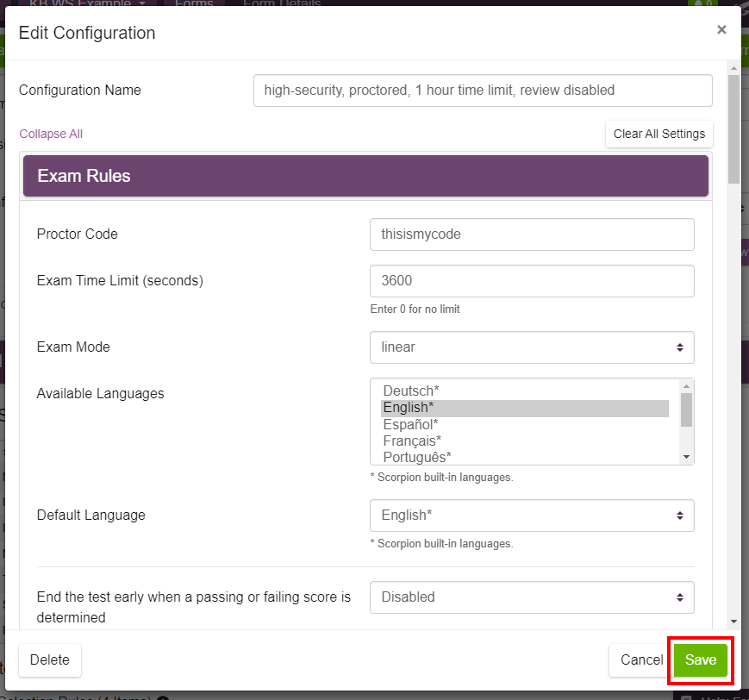Select Português* in Available Languages

point(525,457)
